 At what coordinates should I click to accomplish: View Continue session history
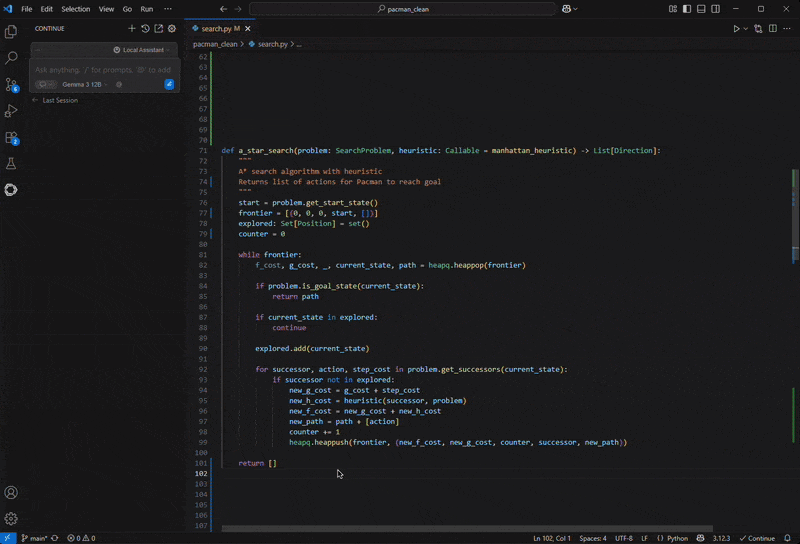pyautogui.click(x=145, y=29)
